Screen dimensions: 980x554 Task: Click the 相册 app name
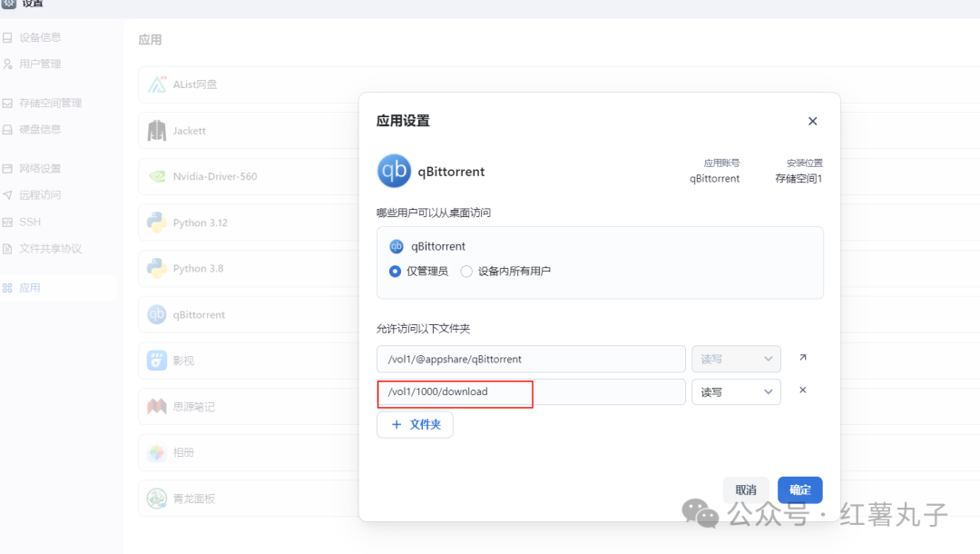[x=183, y=452]
